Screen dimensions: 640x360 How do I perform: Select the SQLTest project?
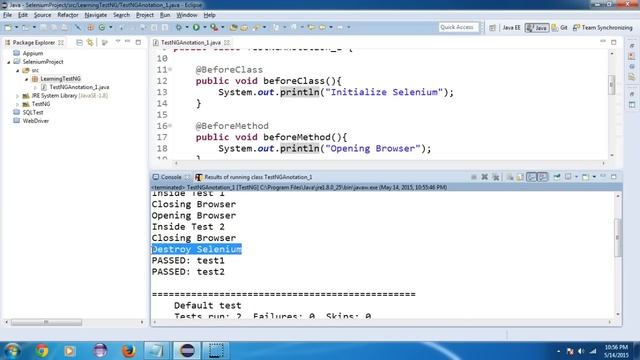click(33, 113)
